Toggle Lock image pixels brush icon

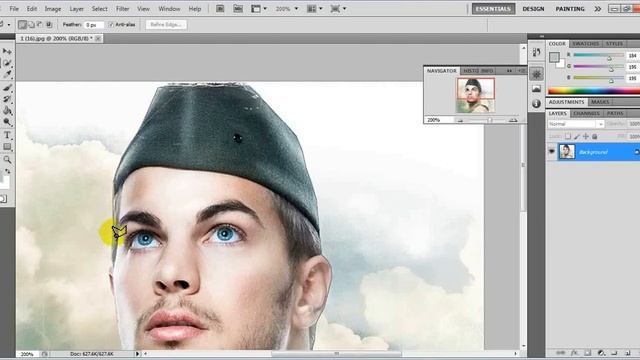point(577,136)
